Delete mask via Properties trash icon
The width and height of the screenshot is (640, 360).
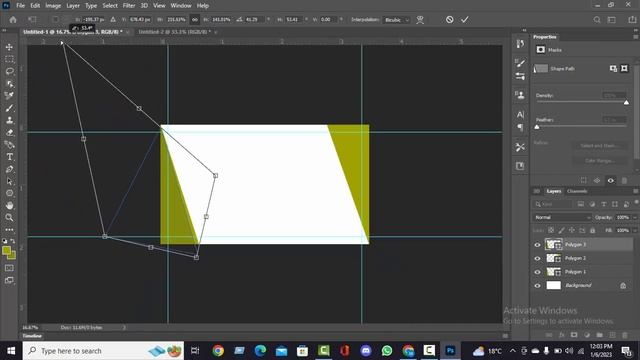click(624, 180)
